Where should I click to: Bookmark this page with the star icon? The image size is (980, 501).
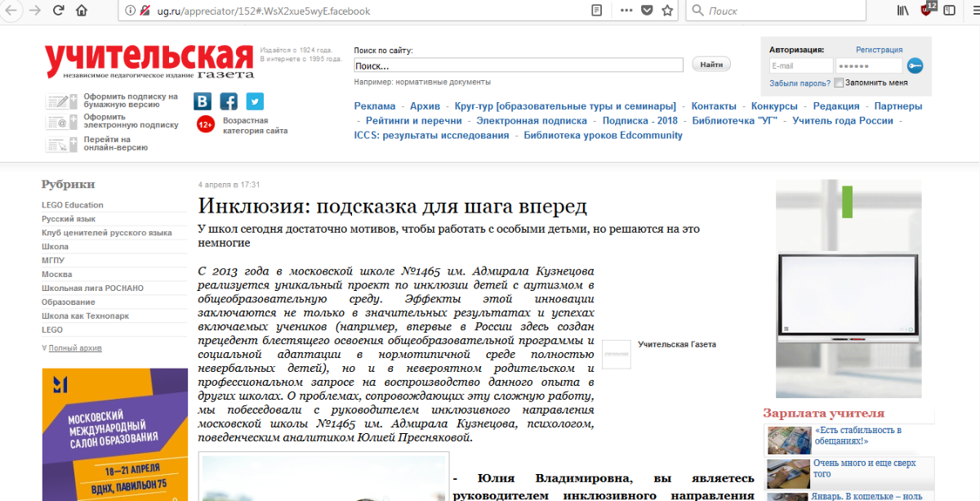[x=667, y=11]
